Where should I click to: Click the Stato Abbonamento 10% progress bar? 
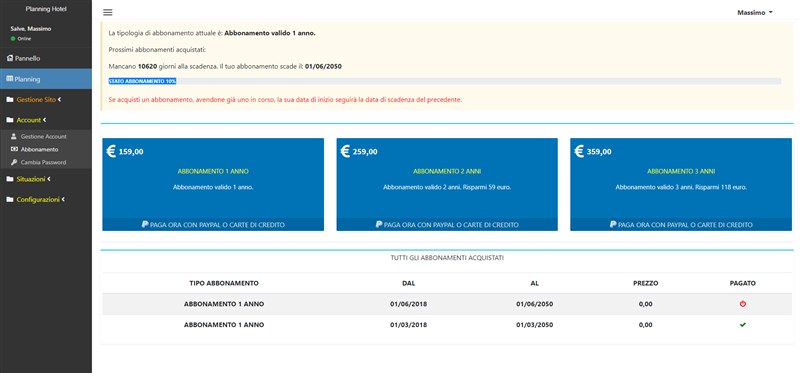pyautogui.click(x=445, y=81)
